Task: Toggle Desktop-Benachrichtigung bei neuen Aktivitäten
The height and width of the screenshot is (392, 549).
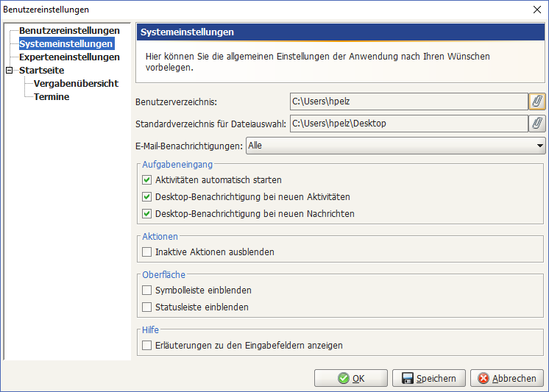Action: [146, 196]
